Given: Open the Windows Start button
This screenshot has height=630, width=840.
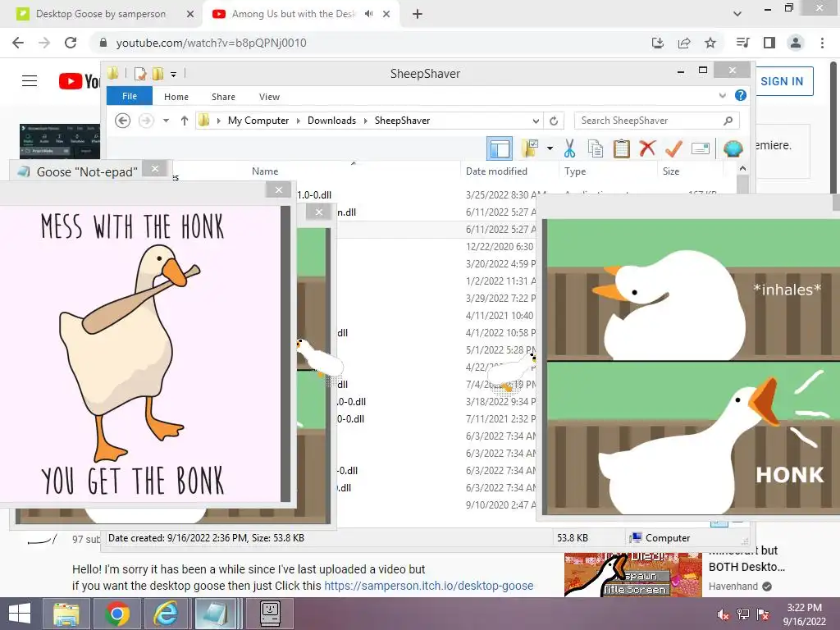Looking at the screenshot, I should (20, 613).
